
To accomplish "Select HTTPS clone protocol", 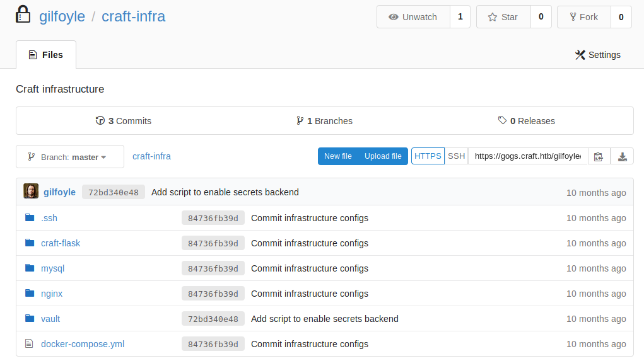I will point(428,156).
